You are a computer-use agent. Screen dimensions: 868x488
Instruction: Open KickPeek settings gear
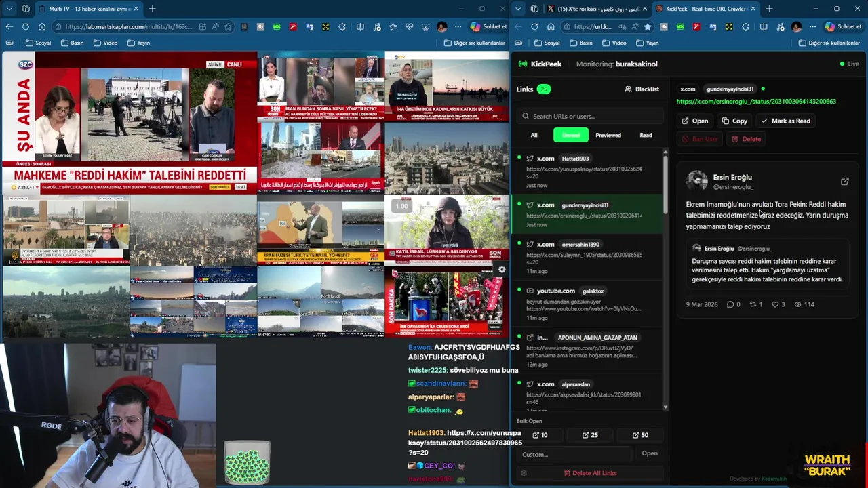point(524,473)
